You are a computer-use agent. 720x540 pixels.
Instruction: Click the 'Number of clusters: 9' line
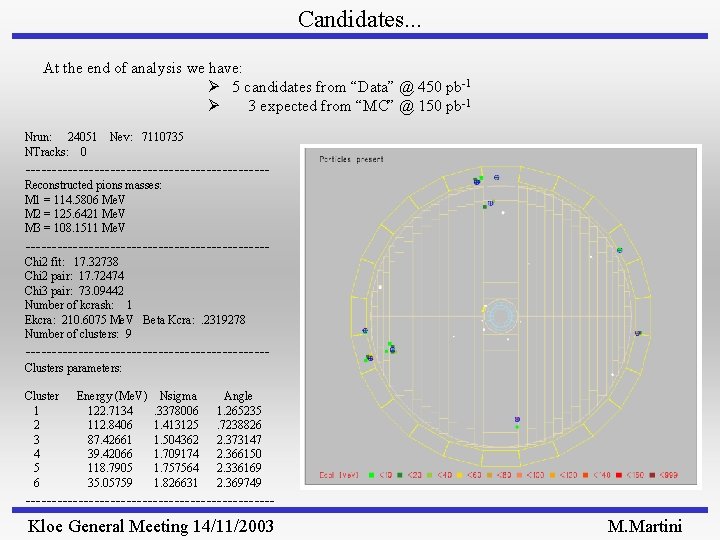(78, 334)
